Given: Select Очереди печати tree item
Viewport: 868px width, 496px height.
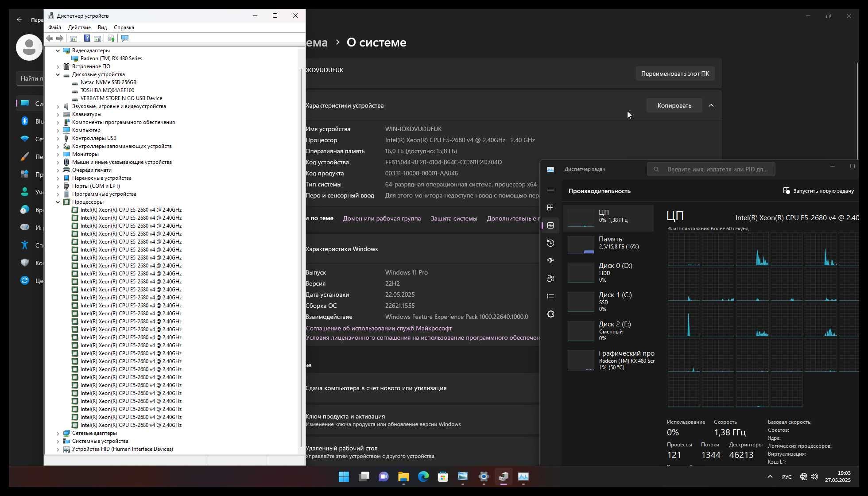Looking at the screenshot, I should 92,170.
